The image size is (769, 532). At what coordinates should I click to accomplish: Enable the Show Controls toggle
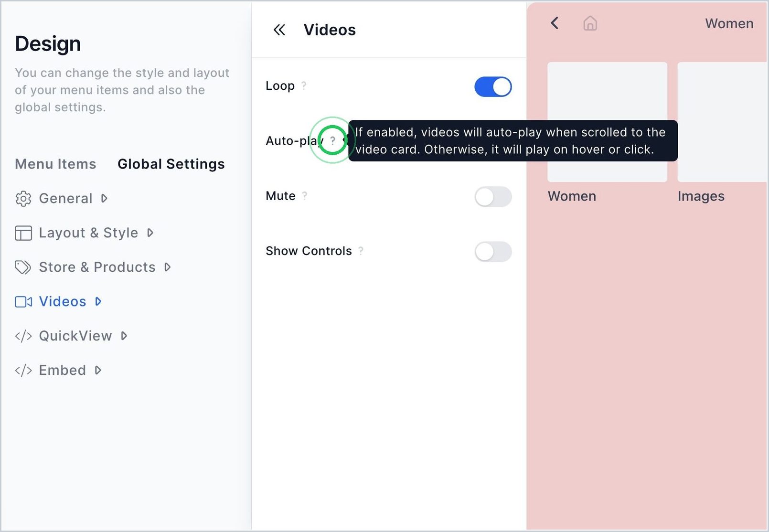[x=493, y=252]
